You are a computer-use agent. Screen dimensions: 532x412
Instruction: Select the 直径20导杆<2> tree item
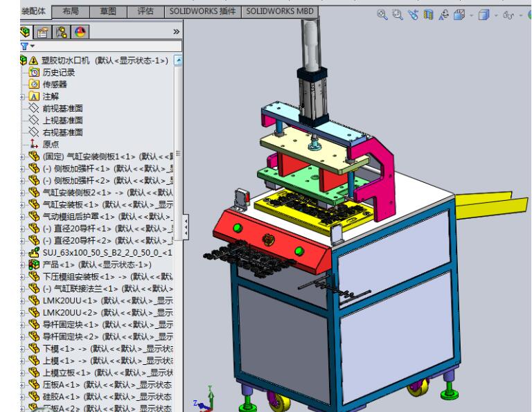(107, 240)
